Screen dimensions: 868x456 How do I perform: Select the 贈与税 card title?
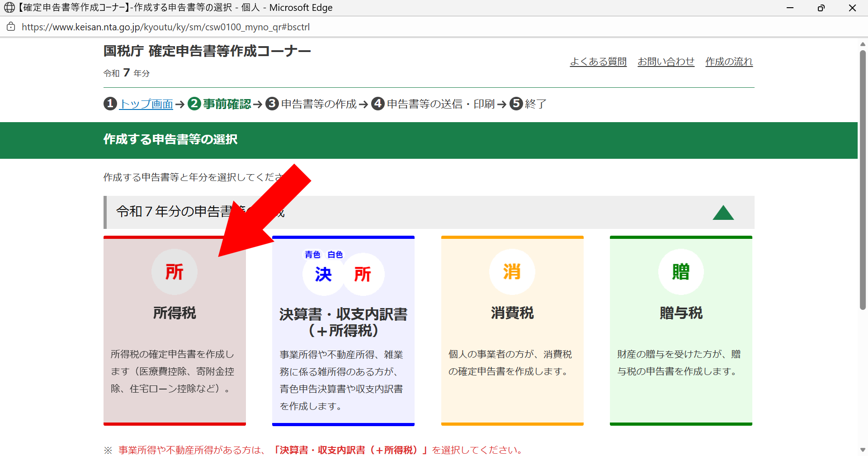pos(681,313)
